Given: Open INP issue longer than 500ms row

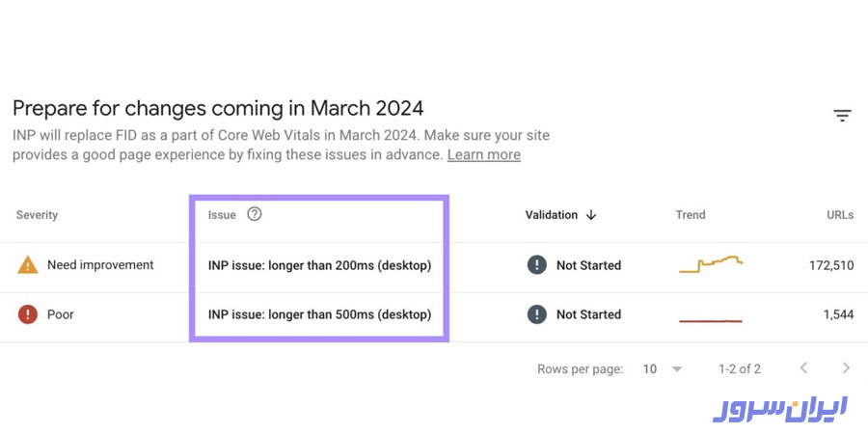Looking at the screenshot, I should pos(319,314).
